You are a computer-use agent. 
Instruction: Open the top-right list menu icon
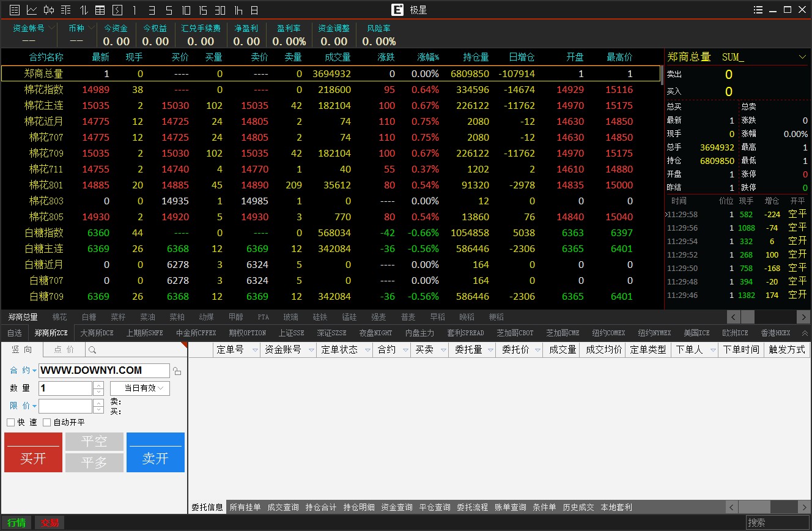tap(758, 10)
